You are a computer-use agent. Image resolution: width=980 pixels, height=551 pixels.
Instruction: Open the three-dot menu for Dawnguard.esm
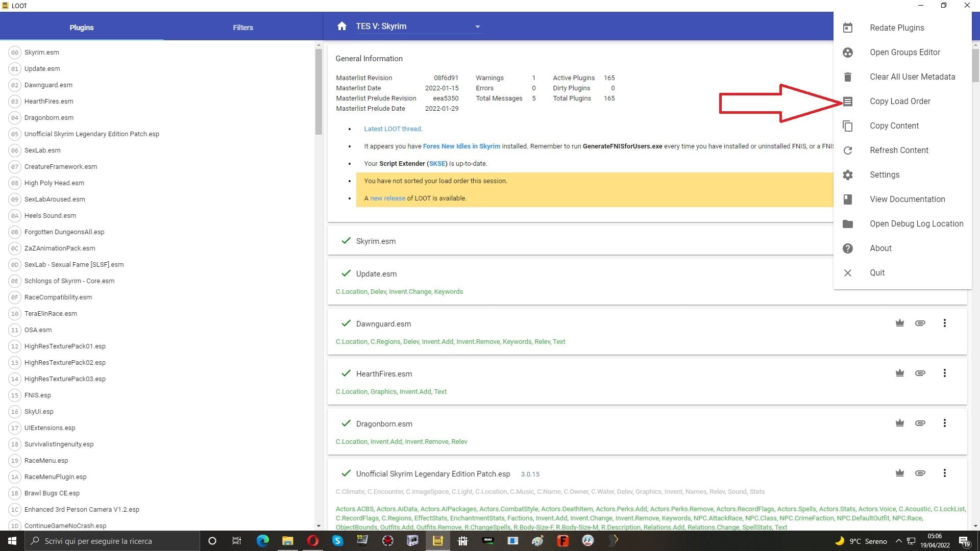coord(945,323)
